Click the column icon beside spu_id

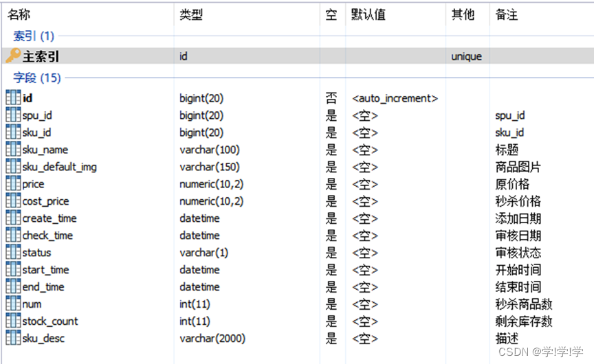13,115
